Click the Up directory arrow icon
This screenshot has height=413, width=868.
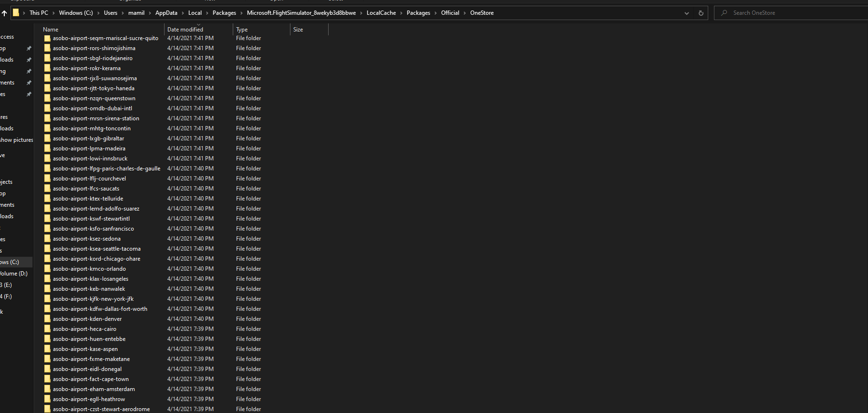click(4, 13)
